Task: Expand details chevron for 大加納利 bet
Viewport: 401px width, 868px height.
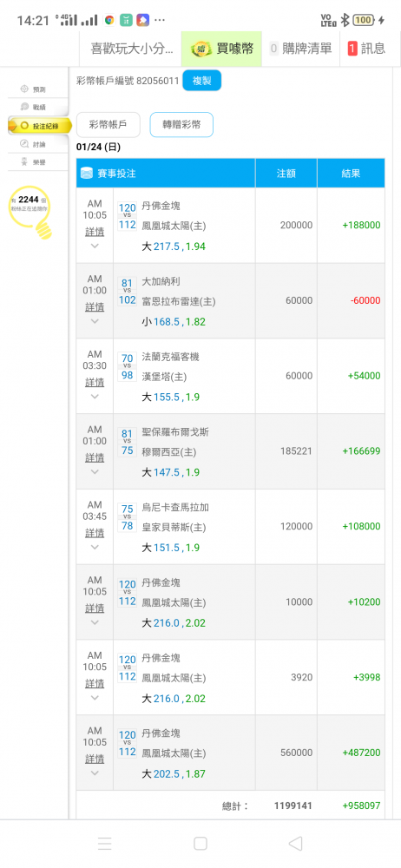Action: point(95,321)
